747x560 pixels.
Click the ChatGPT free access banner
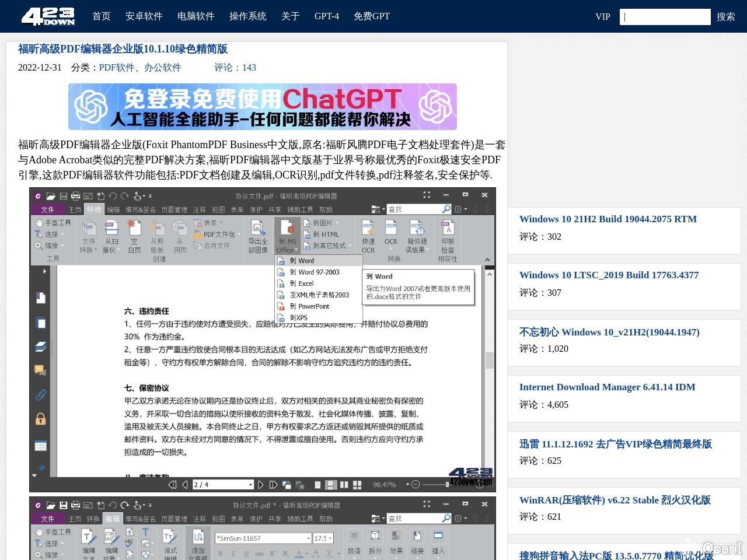coord(263,107)
